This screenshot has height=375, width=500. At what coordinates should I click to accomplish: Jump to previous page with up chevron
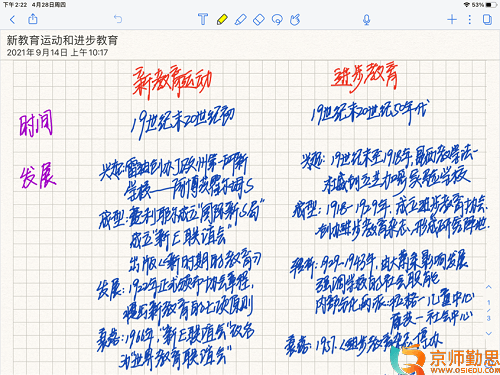coord(489,287)
